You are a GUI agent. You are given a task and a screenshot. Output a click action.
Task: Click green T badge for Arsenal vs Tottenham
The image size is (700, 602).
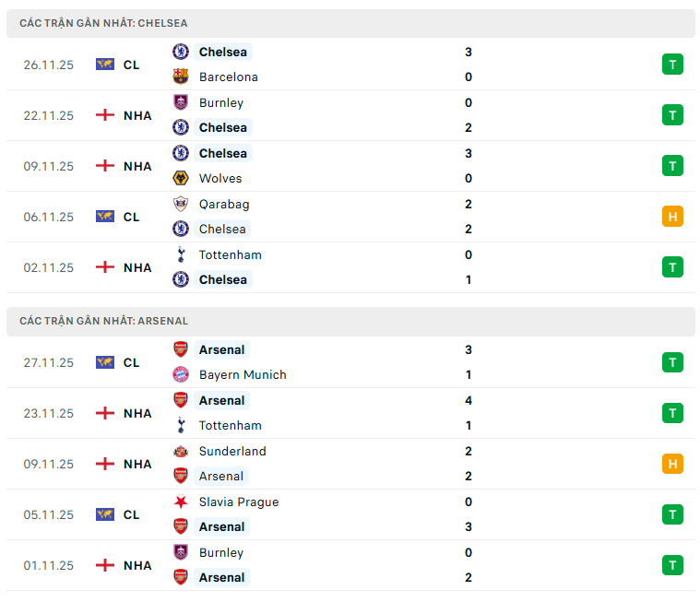(672, 413)
